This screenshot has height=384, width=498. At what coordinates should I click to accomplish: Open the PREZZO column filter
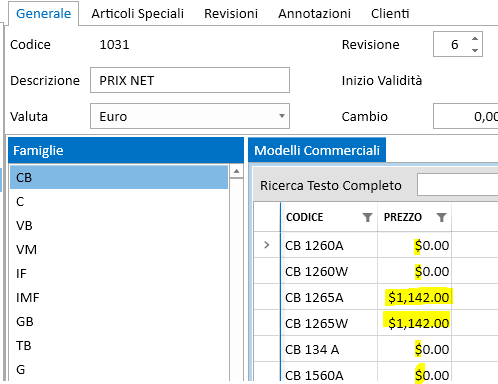pyautogui.click(x=441, y=217)
